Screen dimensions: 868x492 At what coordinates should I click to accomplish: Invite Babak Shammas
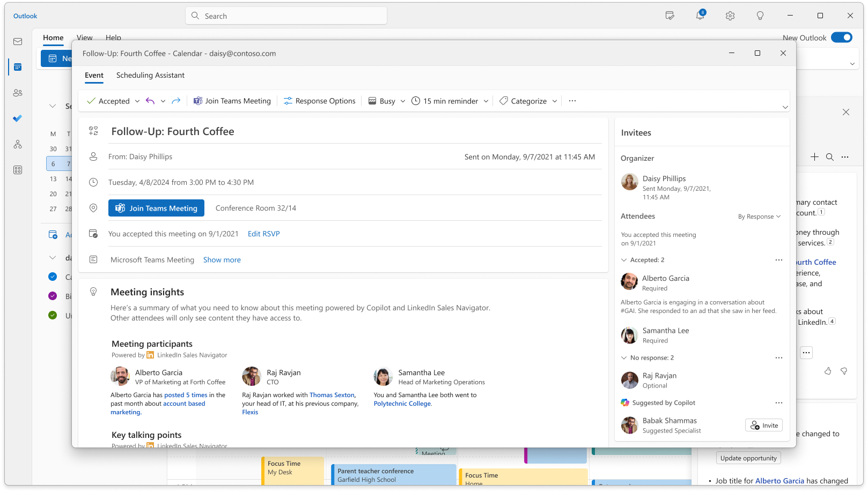pos(764,426)
